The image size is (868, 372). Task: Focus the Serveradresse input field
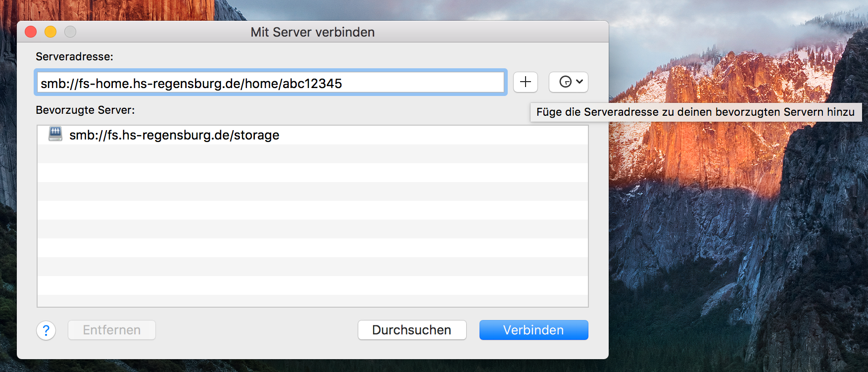(x=421, y=83)
